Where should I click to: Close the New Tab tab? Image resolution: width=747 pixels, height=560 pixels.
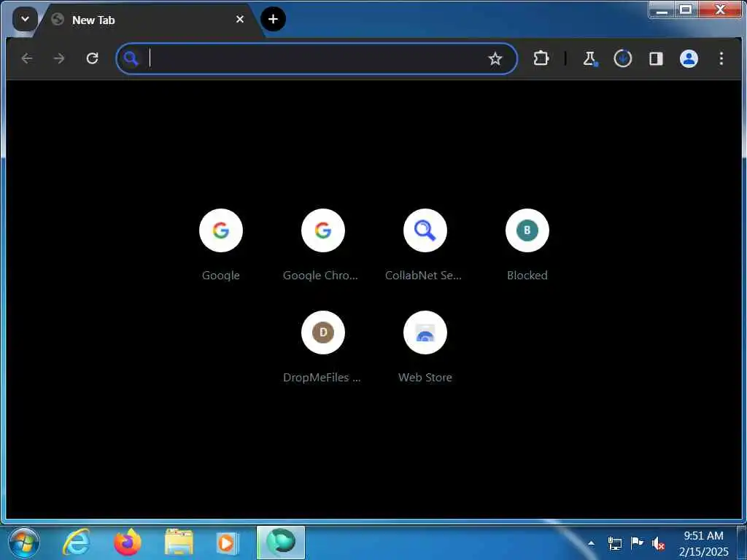[240, 20]
